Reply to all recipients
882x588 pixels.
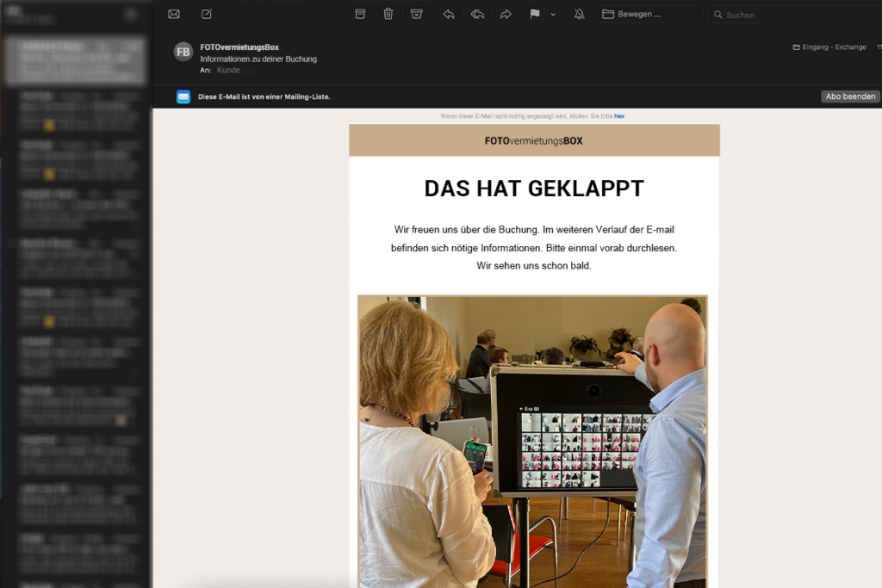(x=477, y=14)
